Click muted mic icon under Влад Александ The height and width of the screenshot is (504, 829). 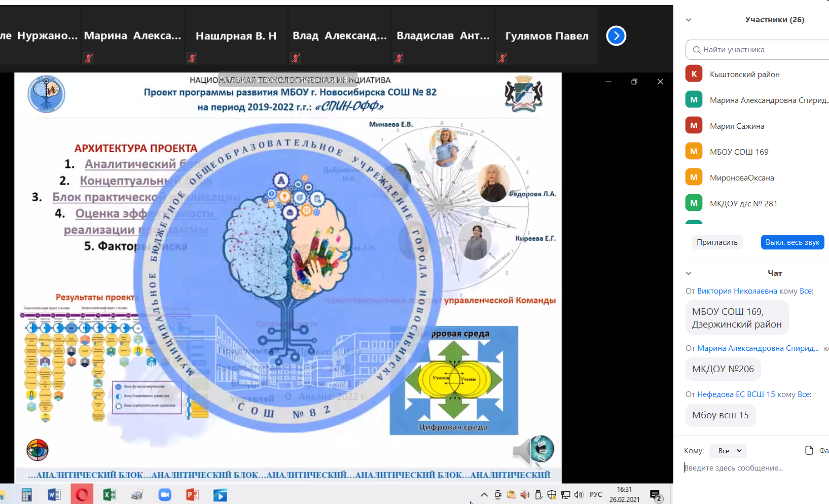pyautogui.click(x=296, y=58)
